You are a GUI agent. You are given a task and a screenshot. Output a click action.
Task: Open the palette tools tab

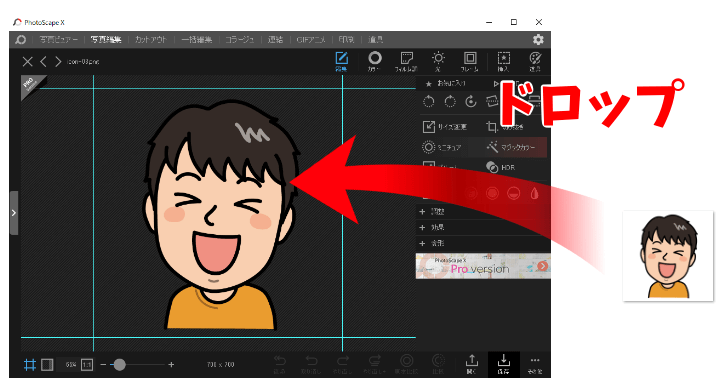tap(535, 62)
